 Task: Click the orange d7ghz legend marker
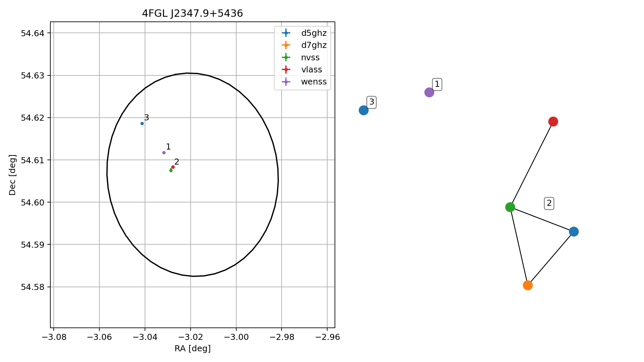(286, 45)
